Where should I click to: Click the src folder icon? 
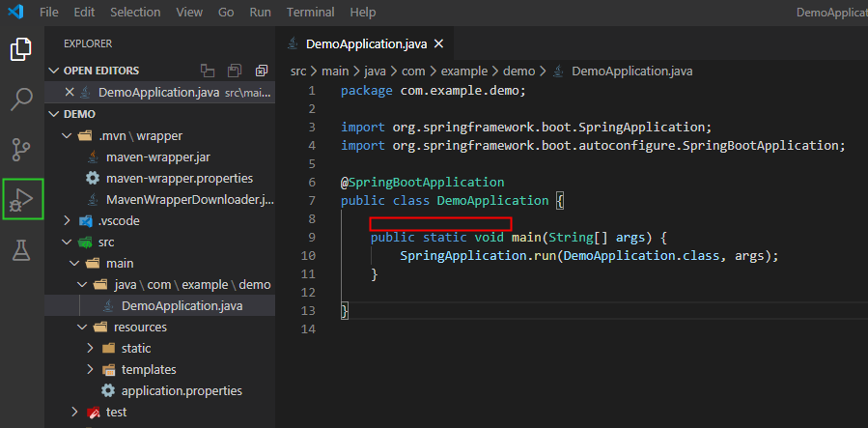[85, 242]
